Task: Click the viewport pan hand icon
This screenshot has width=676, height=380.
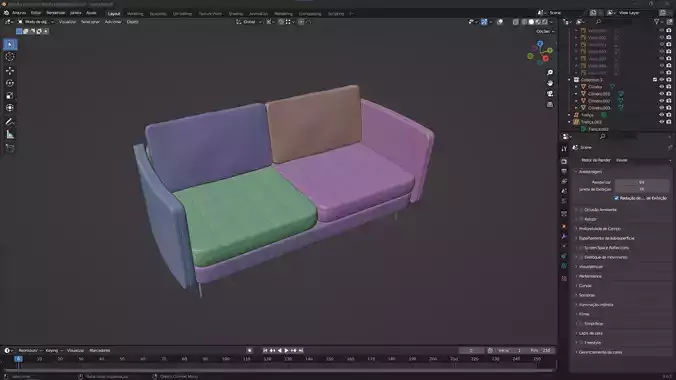Action: click(x=550, y=83)
